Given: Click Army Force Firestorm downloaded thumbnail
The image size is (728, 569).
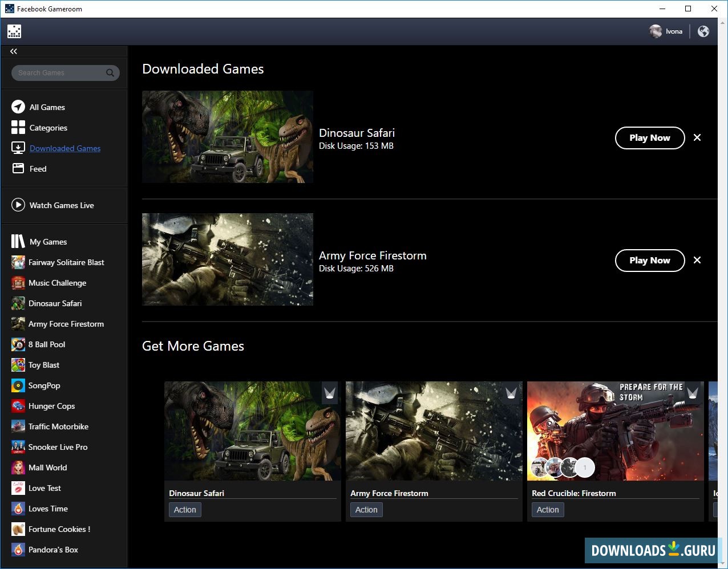Looking at the screenshot, I should (228, 259).
